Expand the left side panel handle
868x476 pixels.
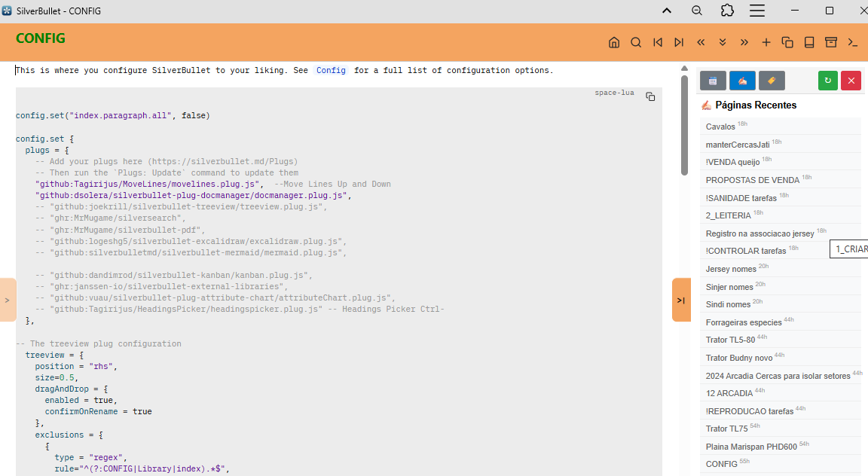tap(8, 300)
